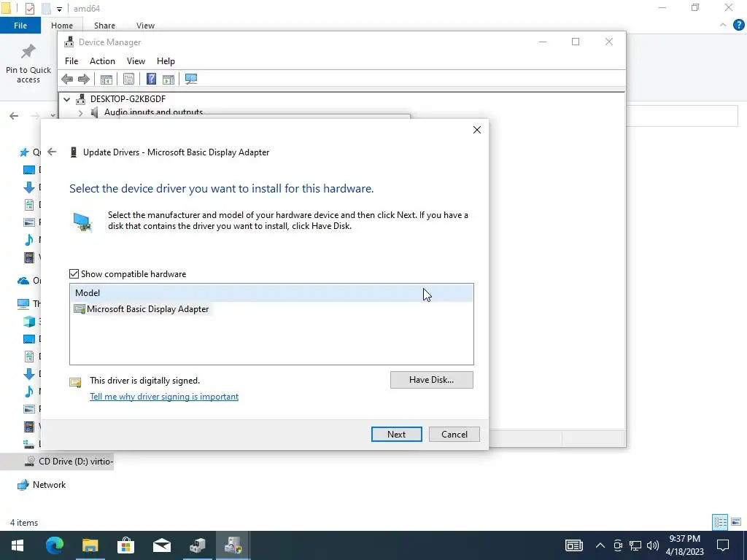This screenshot has height=560, width=747.
Task: Select 3D Objects cube icon in sidebar
Action: [x=29, y=322]
